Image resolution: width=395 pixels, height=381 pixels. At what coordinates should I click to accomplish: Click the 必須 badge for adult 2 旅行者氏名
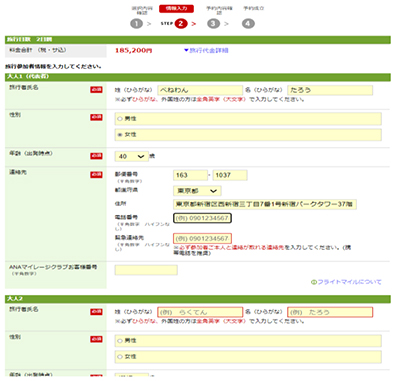pyautogui.click(x=96, y=312)
